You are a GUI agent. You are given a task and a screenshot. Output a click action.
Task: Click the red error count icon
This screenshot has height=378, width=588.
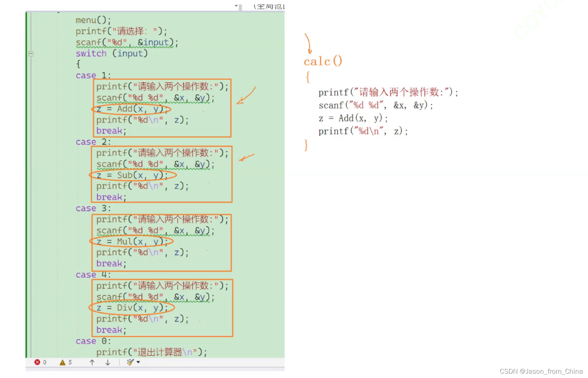(37, 362)
